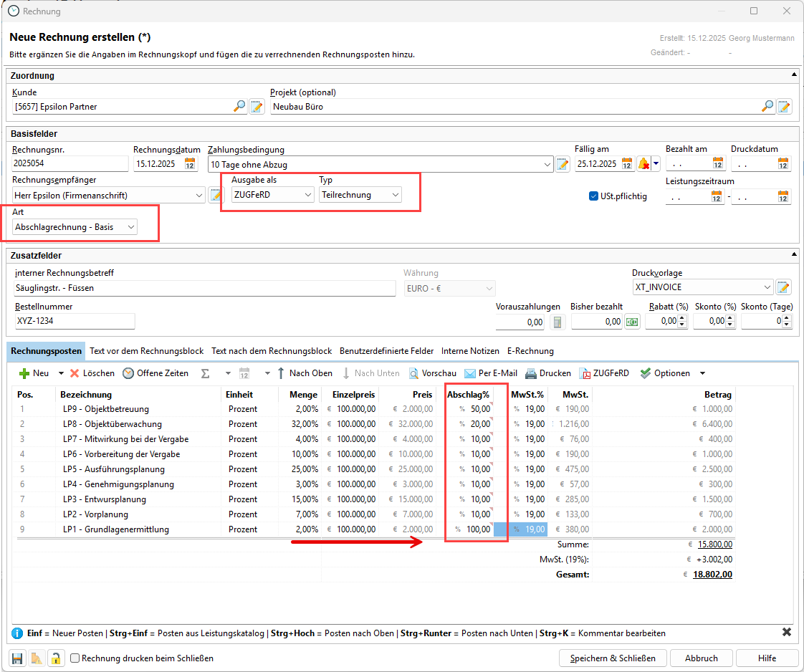804x672 pixels.
Task: Click Löschen to delete the position
Action: point(92,373)
